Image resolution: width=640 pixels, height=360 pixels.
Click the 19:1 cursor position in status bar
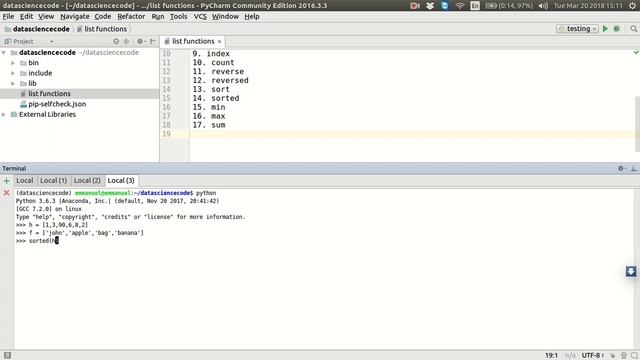pyautogui.click(x=551, y=356)
